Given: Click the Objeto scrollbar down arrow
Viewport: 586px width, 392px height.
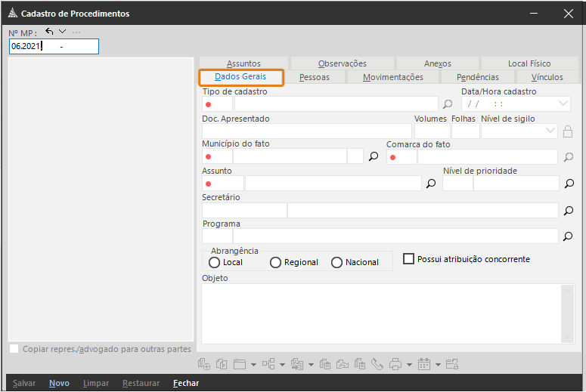Looking at the screenshot, I should pyautogui.click(x=567, y=337).
